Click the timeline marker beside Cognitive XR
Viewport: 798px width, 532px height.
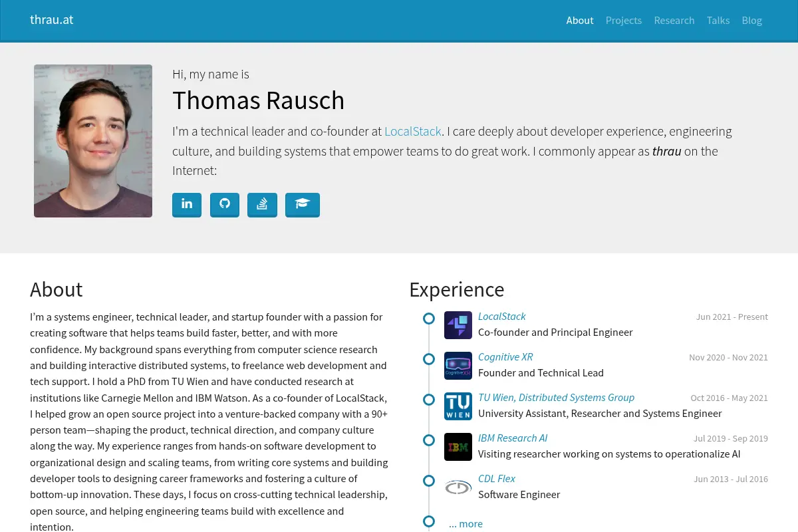coord(429,359)
